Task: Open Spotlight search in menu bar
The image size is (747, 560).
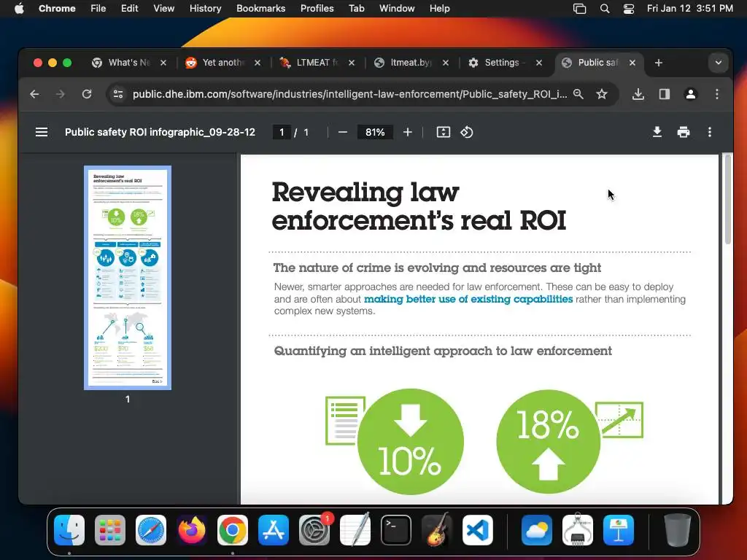Action: (605, 8)
